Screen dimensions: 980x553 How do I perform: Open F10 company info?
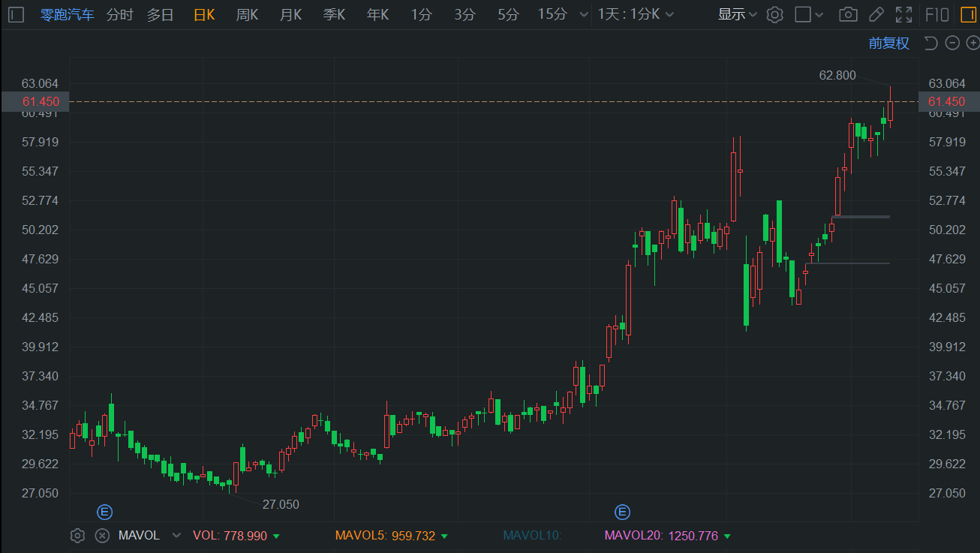click(936, 14)
